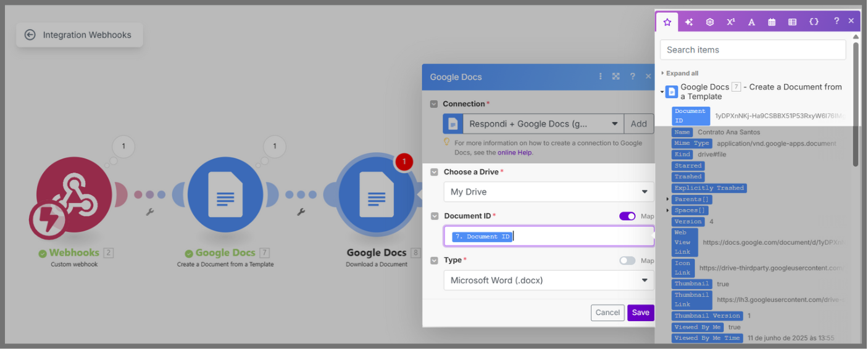
Task: Click the 'Download a Document' label
Action: (x=377, y=265)
